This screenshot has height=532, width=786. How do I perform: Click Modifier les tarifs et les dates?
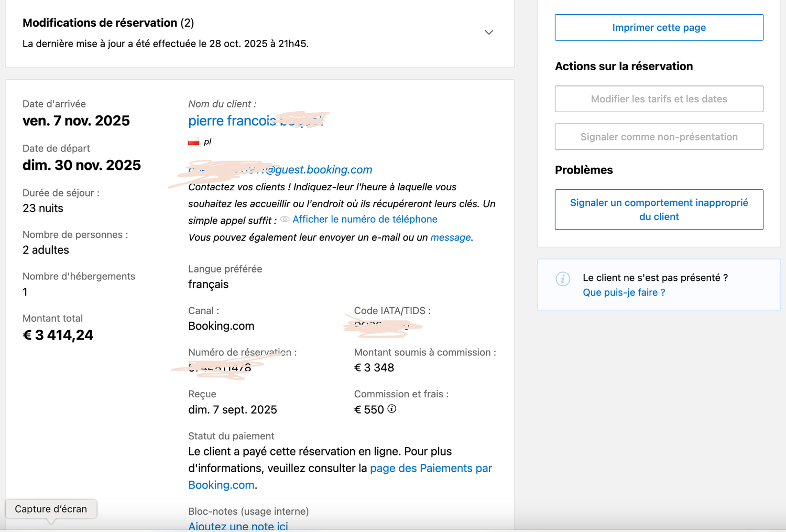point(659,99)
